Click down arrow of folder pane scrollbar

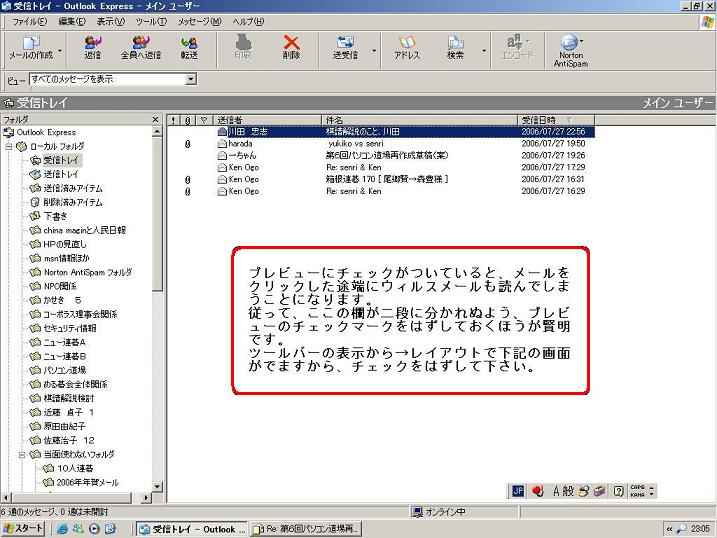(157, 486)
